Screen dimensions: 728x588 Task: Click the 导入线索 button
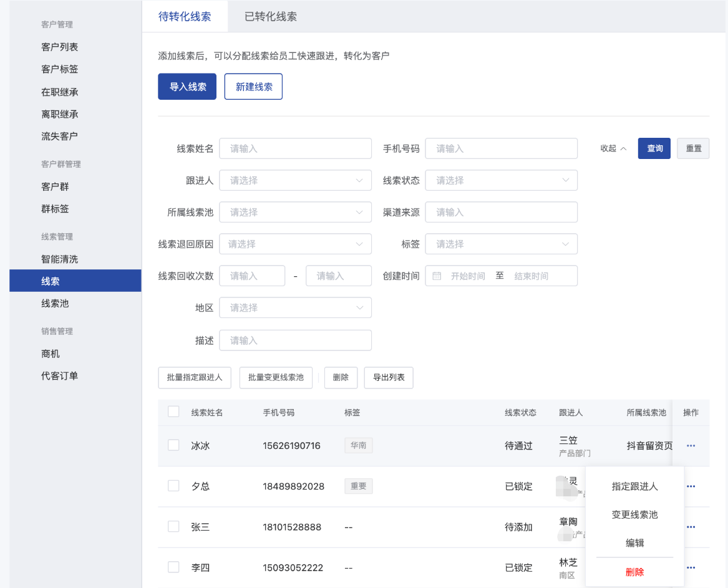[x=187, y=87]
